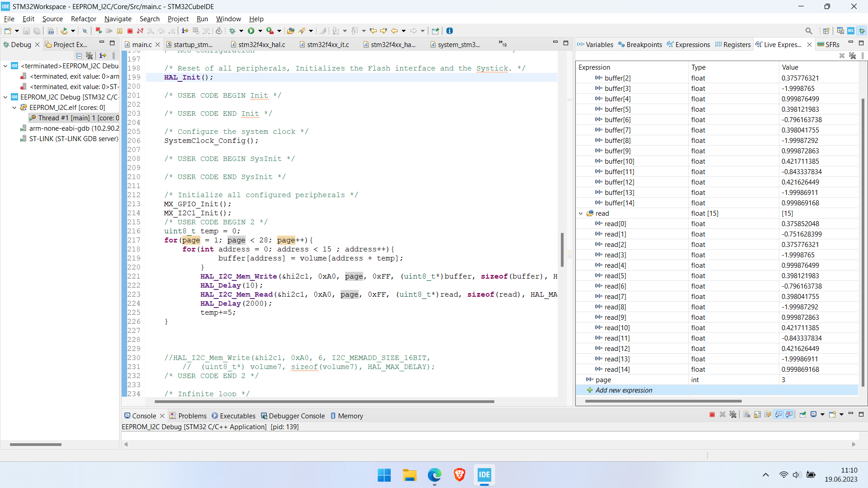The height and width of the screenshot is (488, 868).
Task: Clear the console output
Action: pos(747,415)
